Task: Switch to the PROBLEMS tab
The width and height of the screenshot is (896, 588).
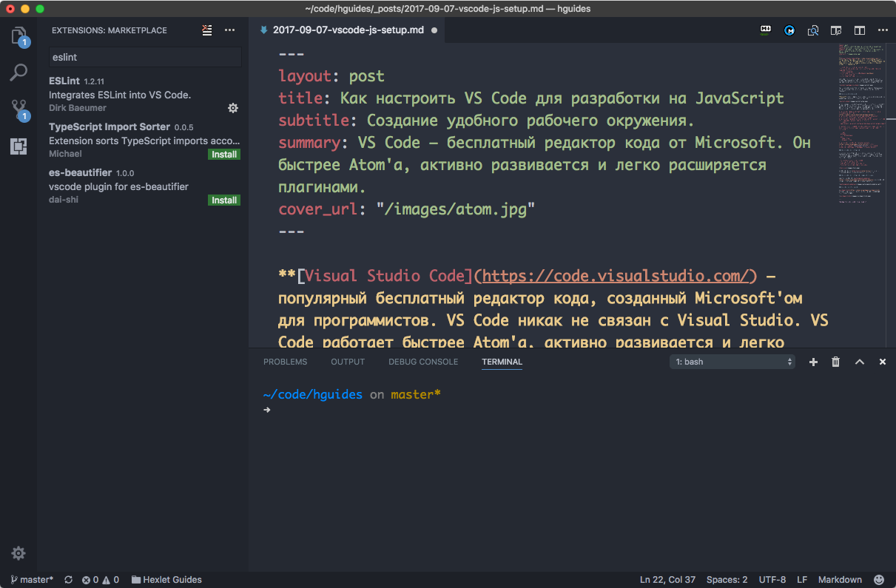Action: coord(285,362)
